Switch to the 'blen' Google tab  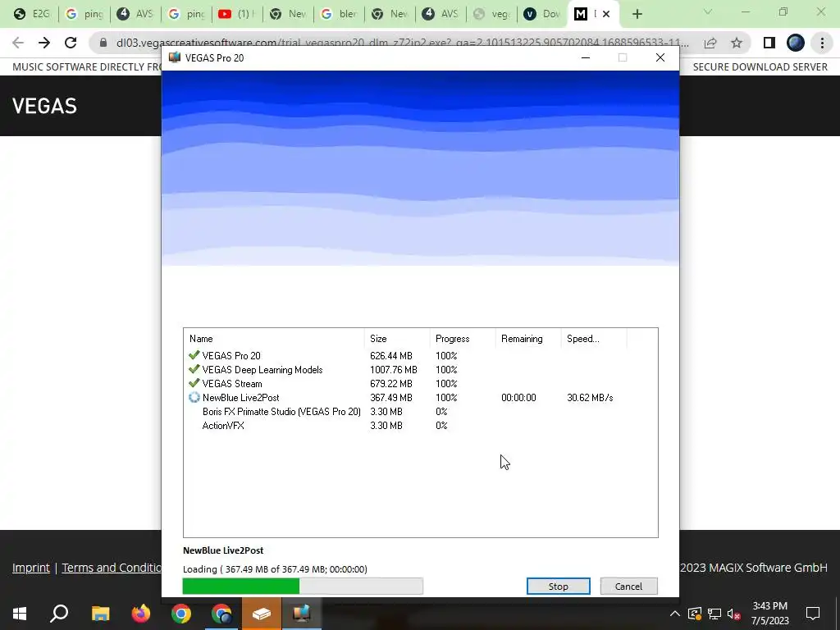339,14
